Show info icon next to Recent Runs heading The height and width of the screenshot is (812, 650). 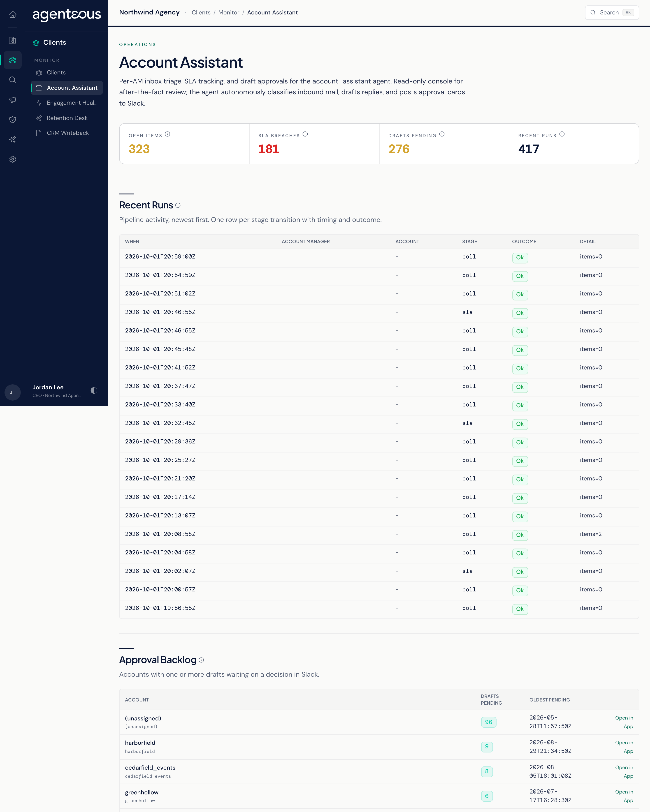coord(178,205)
